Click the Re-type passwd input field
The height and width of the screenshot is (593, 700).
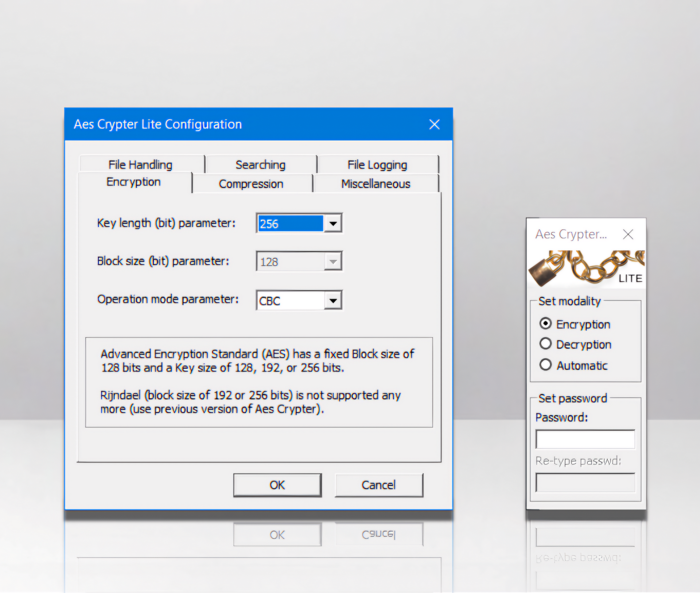point(585,482)
